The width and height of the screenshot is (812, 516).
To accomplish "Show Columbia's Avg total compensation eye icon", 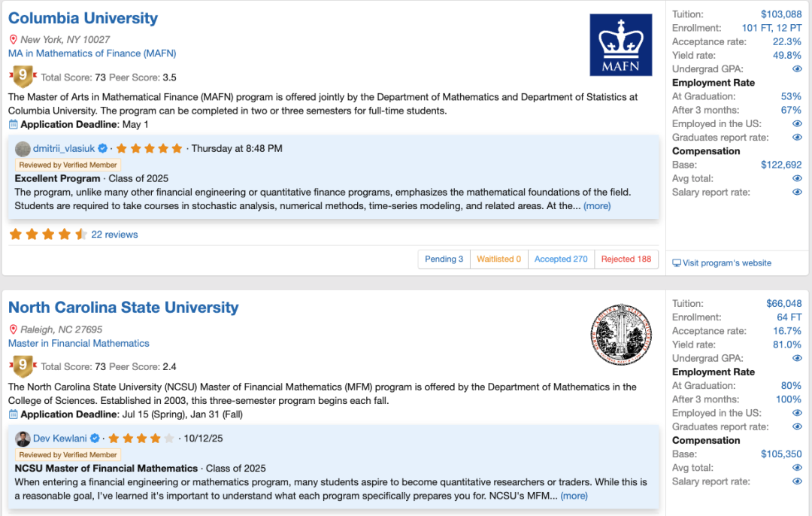I will pyautogui.click(x=797, y=178).
